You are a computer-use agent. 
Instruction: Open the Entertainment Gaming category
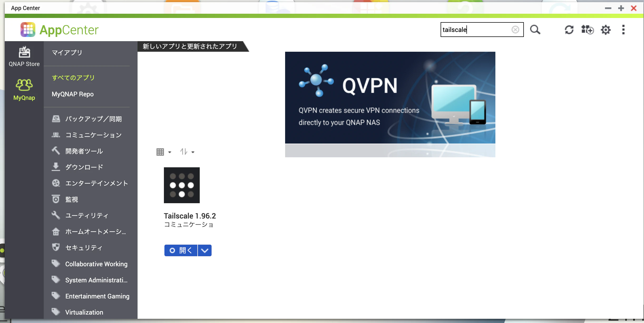(97, 296)
